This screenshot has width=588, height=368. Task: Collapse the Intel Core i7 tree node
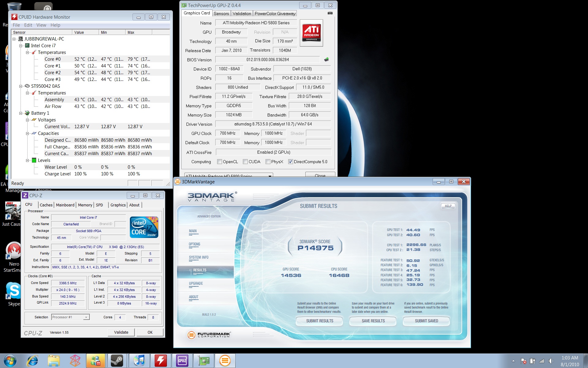pyautogui.click(x=21, y=46)
